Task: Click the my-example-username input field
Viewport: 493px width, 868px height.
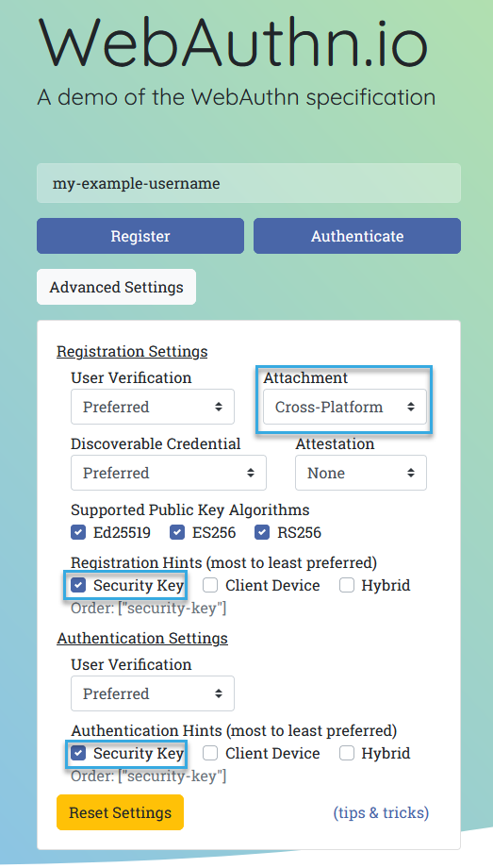Action: (249, 183)
